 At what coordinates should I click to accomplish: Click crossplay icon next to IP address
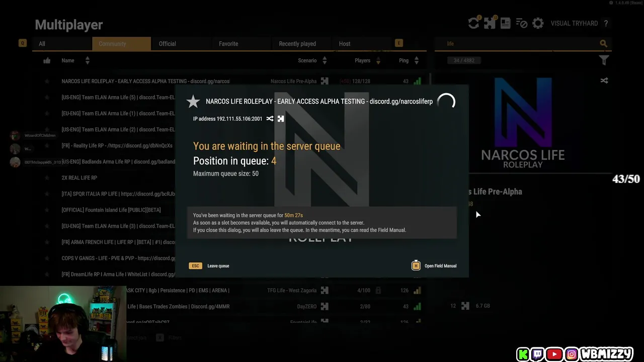click(270, 119)
